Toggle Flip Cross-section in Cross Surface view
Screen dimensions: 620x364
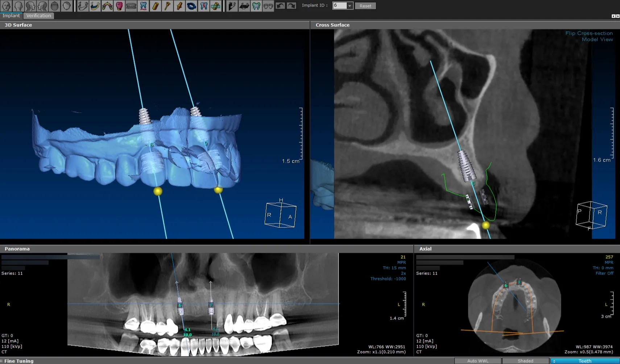[x=589, y=33]
